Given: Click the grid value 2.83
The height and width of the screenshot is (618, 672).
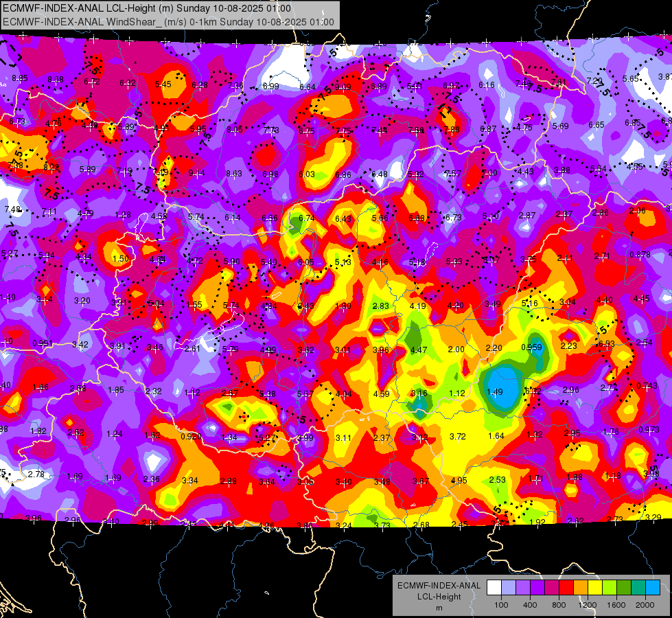Looking at the screenshot, I should pos(380,306).
